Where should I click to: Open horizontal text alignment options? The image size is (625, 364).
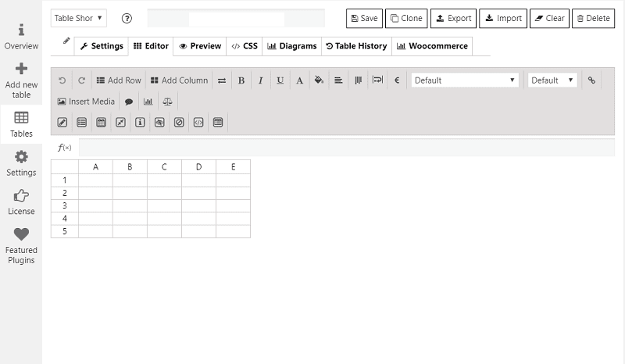(338, 80)
